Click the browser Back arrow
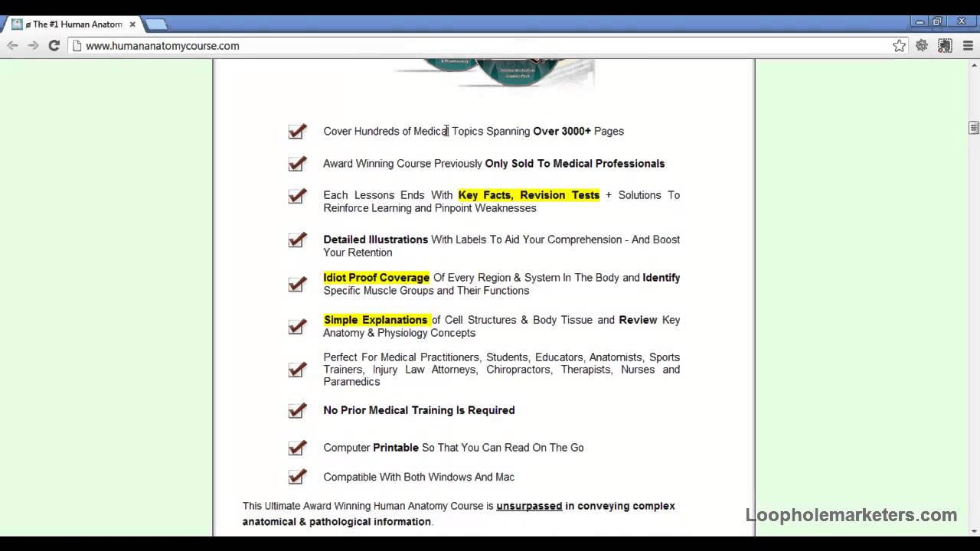Image resolution: width=980 pixels, height=551 pixels. click(12, 46)
